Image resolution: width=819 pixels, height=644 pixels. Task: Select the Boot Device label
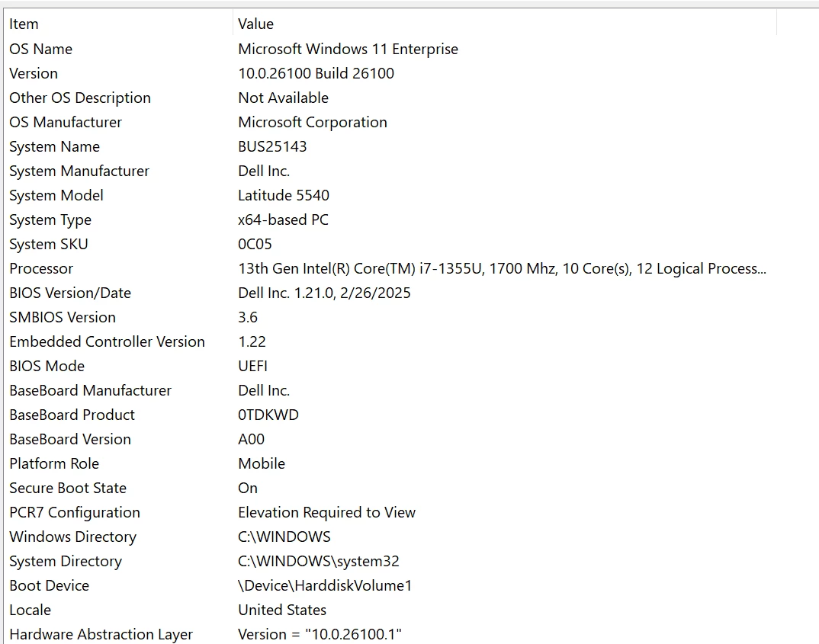click(x=49, y=585)
